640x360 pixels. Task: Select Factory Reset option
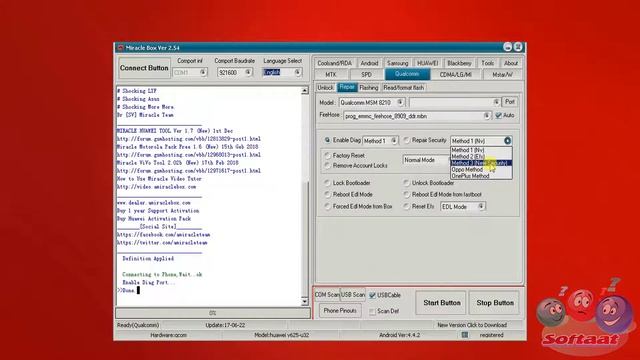(x=327, y=156)
